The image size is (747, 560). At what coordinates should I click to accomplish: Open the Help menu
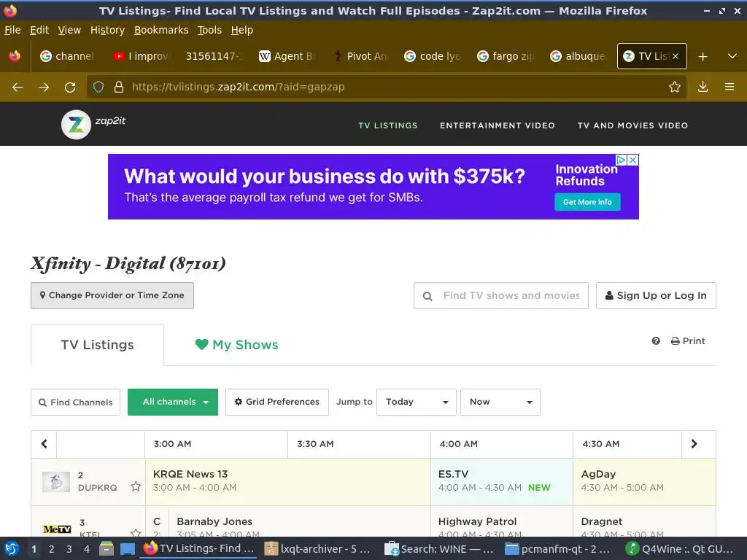click(x=242, y=30)
